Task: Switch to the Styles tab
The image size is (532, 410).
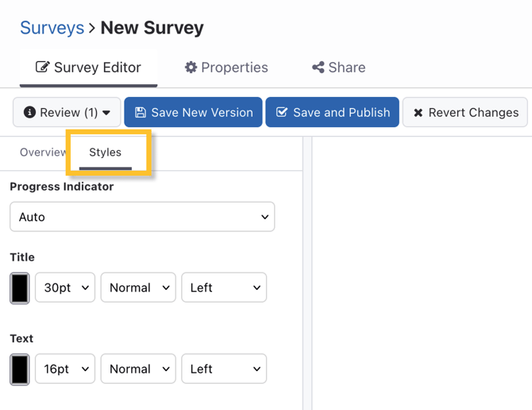Action: [x=105, y=153]
